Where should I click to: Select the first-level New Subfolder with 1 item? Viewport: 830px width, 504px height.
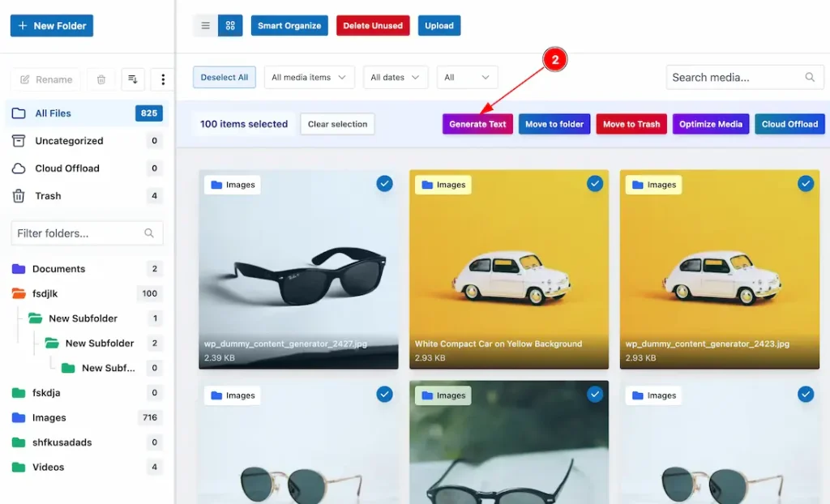pos(96,318)
